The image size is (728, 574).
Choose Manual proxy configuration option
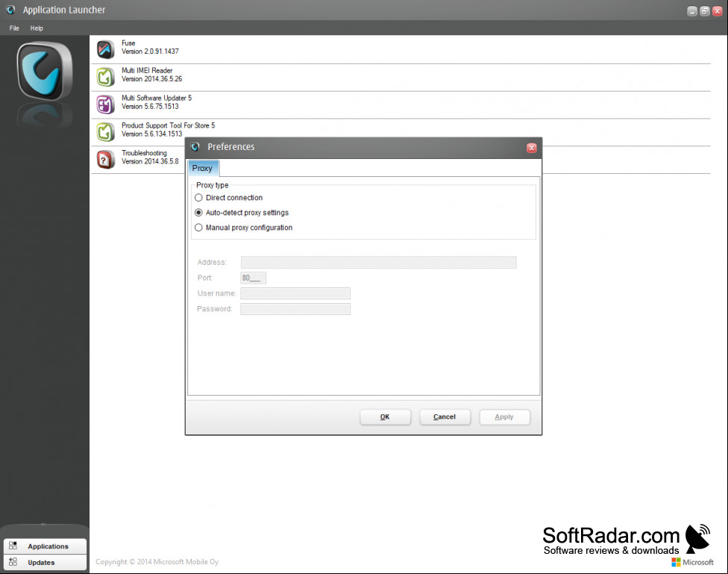point(244,227)
